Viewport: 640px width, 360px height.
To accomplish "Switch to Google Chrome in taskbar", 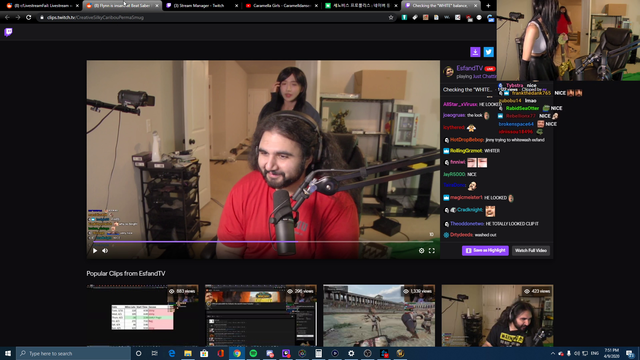I will click(237, 353).
